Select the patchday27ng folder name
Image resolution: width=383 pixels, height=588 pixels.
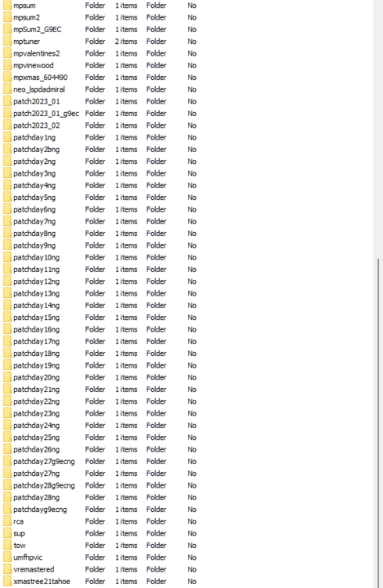tap(36, 474)
